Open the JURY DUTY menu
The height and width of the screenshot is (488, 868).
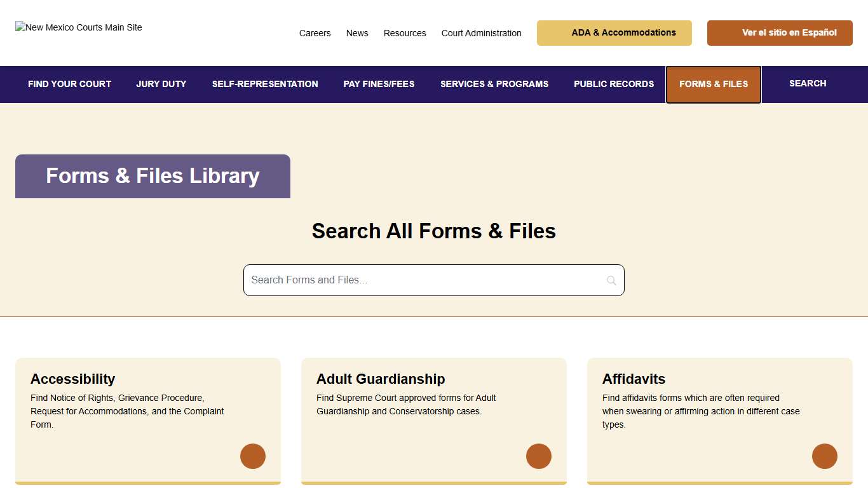(x=161, y=84)
